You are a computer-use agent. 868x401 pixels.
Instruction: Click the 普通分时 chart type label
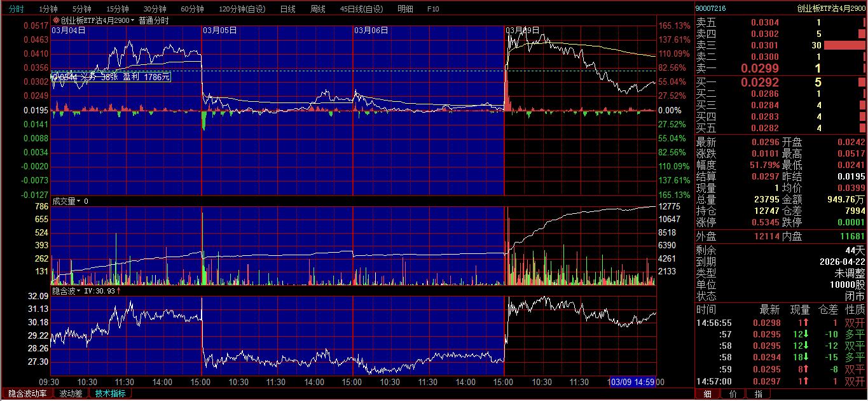click(154, 20)
